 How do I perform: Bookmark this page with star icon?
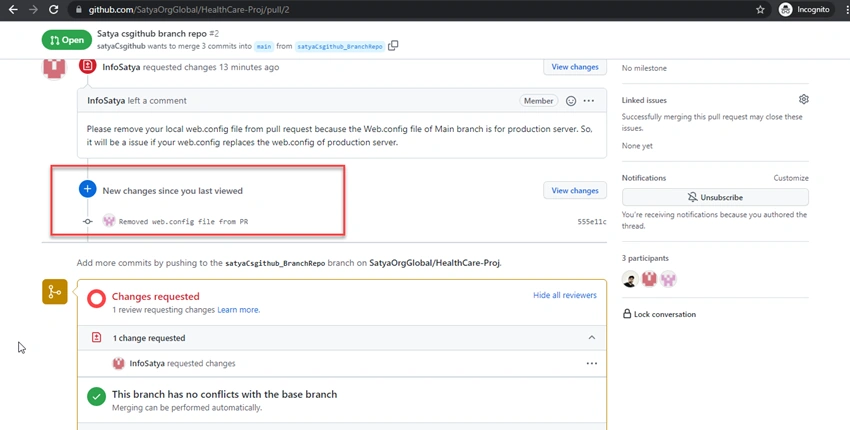pyautogui.click(x=760, y=9)
